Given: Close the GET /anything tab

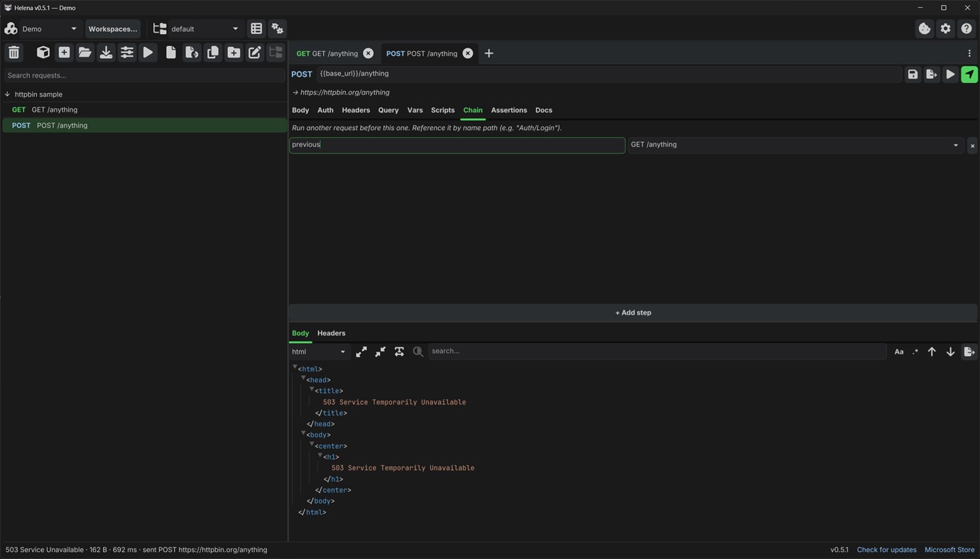Looking at the screenshot, I should point(368,53).
